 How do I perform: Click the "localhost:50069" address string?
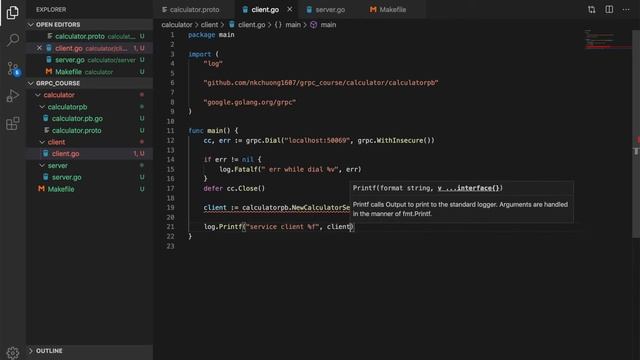point(317,140)
